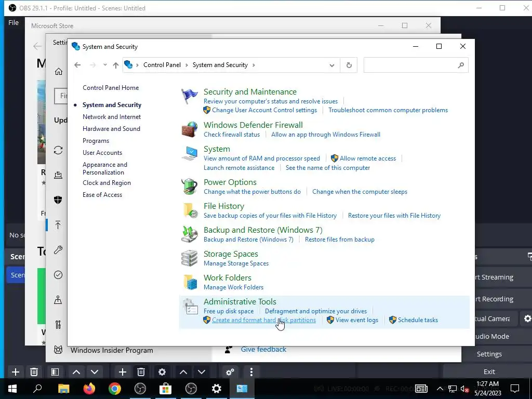Image resolution: width=532 pixels, height=399 pixels.
Task: Go back using Control Panel back arrow
Action: point(77,65)
